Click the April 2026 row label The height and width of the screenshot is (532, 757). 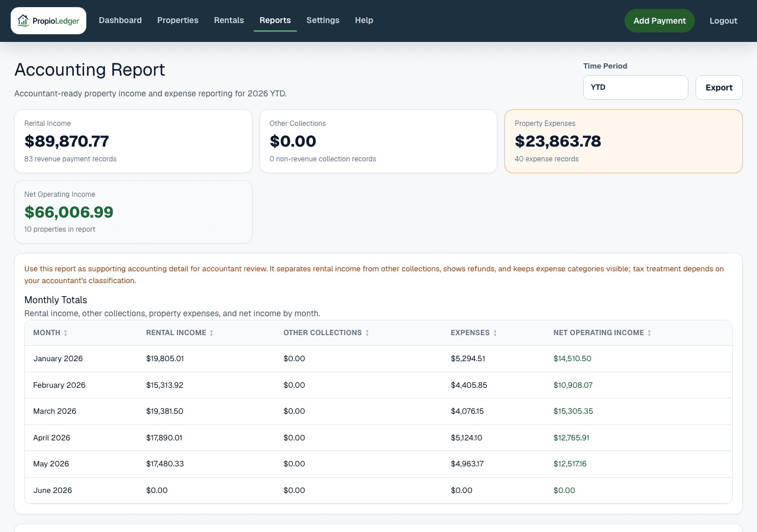coord(51,438)
